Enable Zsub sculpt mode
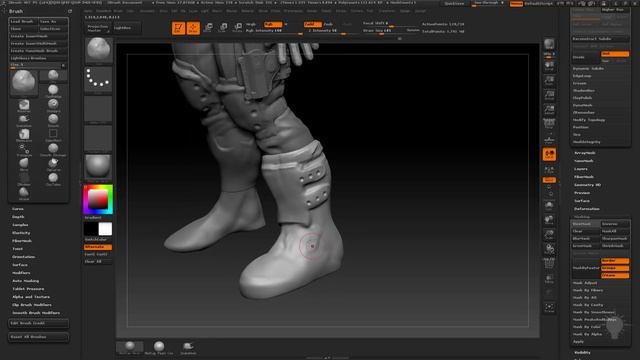 (x=329, y=24)
